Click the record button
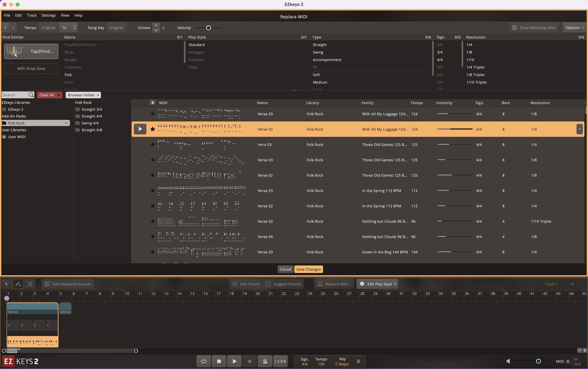The height and width of the screenshot is (369, 588). pyautogui.click(x=249, y=361)
